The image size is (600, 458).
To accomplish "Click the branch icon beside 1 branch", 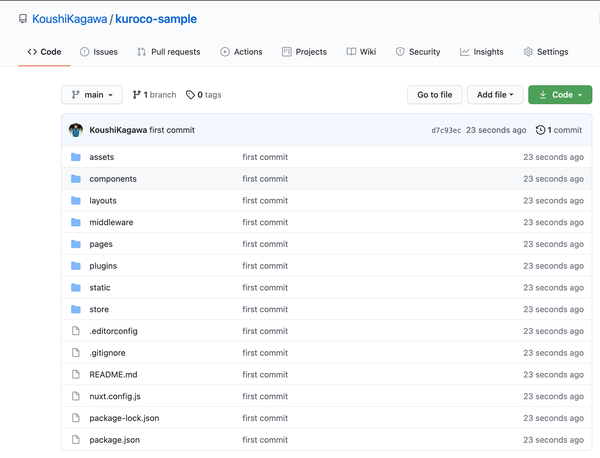I will [x=137, y=95].
